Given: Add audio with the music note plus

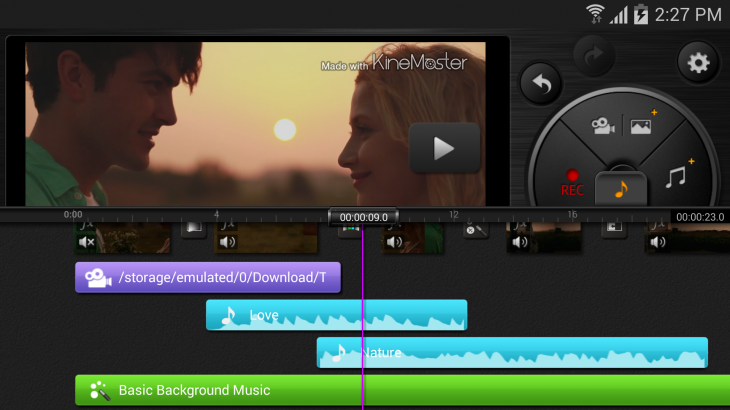Looking at the screenshot, I should click(679, 175).
